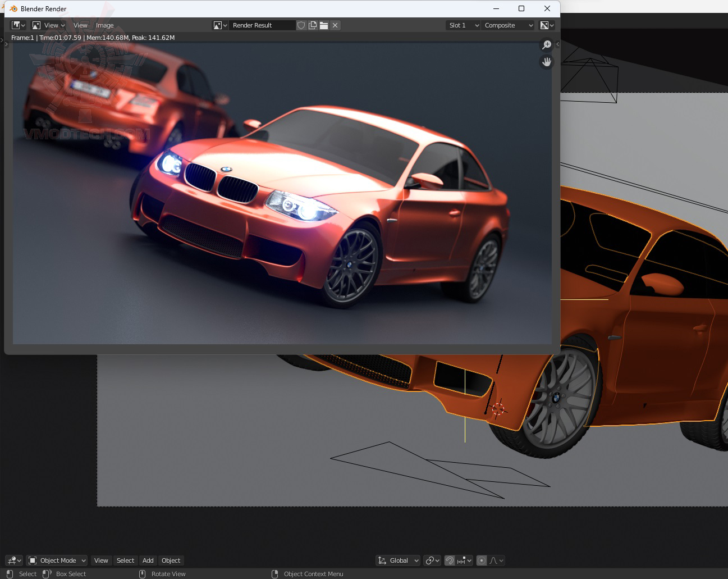Browse linked images with the image selector icon
This screenshot has width=728, height=579.
click(220, 25)
